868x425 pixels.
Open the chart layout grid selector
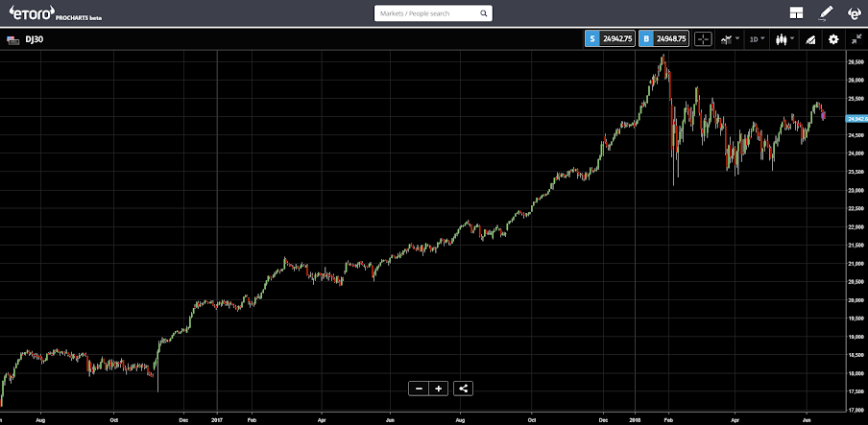tap(796, 13)
